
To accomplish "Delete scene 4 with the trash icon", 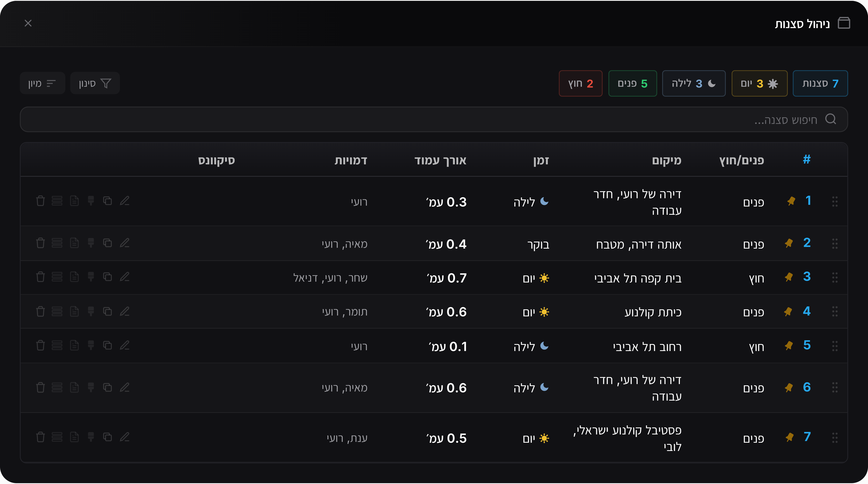I will coord(41,312).
